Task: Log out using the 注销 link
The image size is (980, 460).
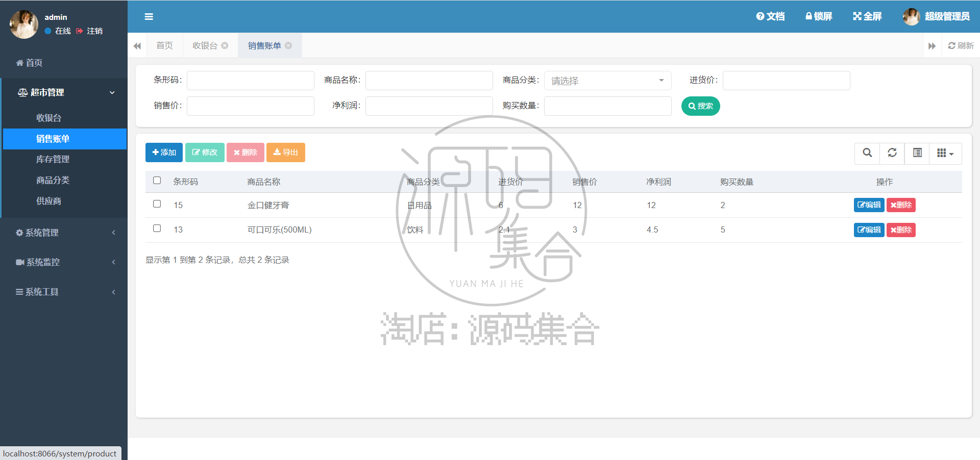Action: [90, 31]
